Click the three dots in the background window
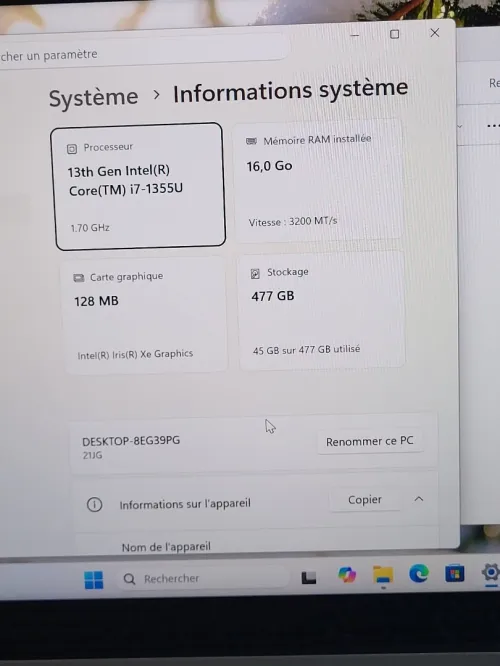Image resolution: width=500 pixels, height=666 pixels. point(493,126)
